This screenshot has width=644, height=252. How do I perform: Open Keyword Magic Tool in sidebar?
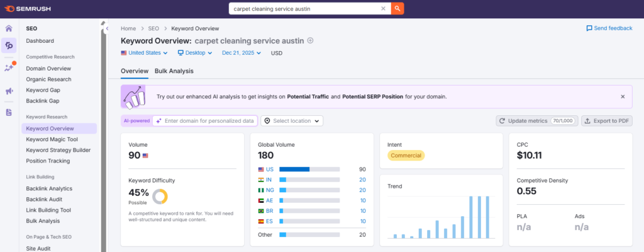point(52,140)
